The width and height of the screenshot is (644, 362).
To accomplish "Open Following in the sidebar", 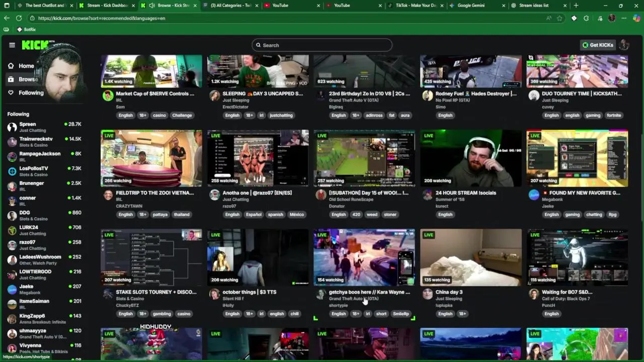I will [x=26, y=93].
